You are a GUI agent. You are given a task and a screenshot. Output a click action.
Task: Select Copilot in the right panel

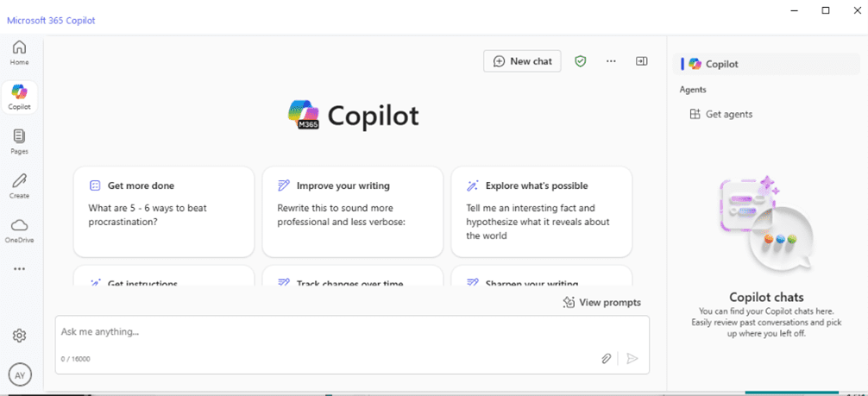point(721,64)
